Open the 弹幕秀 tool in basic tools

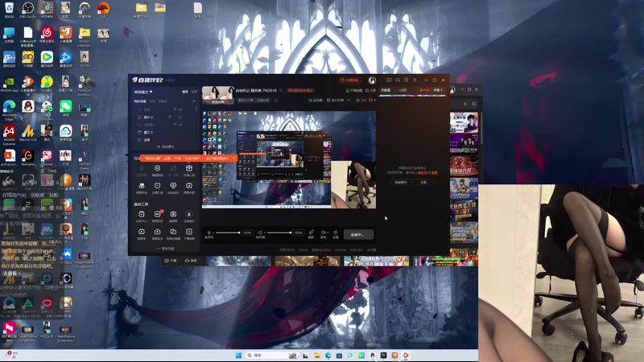click(142, 233)
